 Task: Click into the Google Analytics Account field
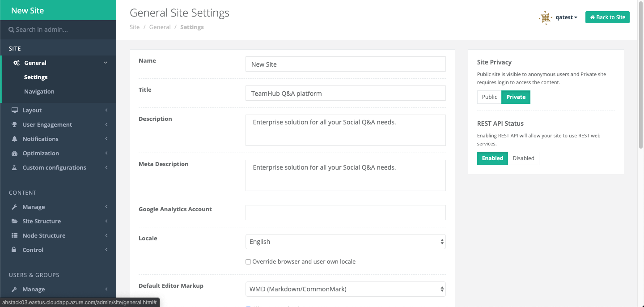pyautogui.click(x=345, y=213)
